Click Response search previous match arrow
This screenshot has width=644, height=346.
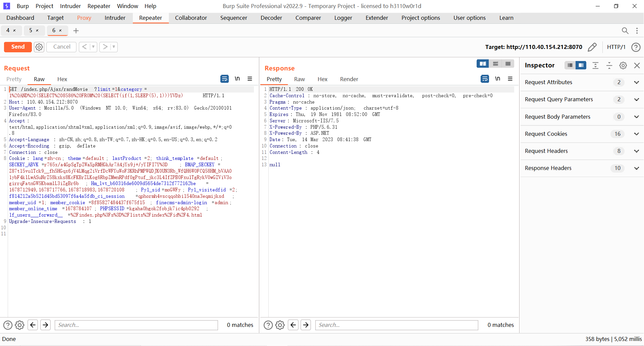pyautogui.click(x=293, y=325)
